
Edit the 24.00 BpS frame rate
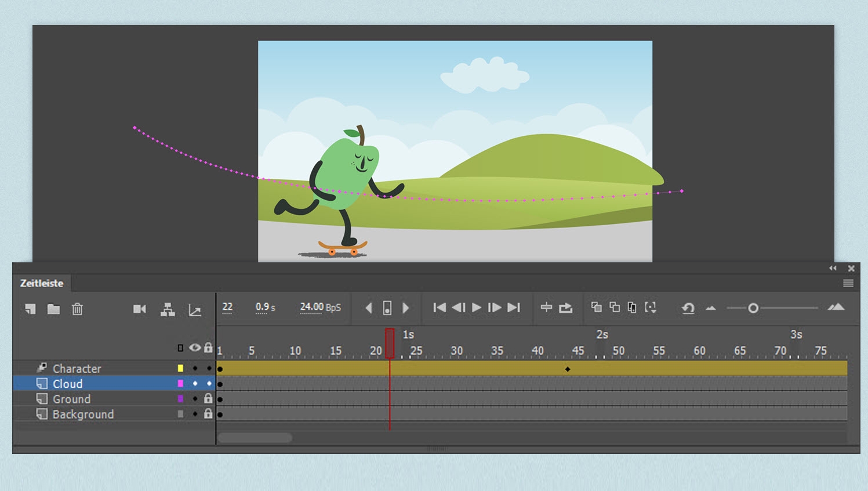coord(320,307)
